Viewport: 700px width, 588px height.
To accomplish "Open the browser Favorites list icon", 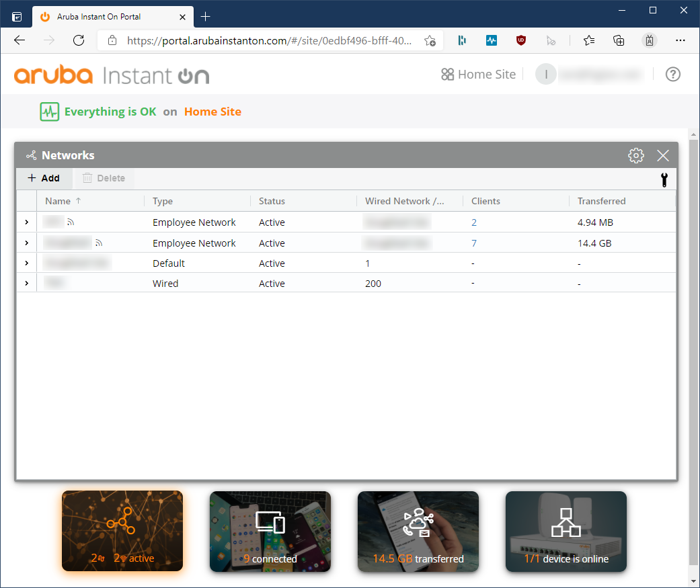I will coord(589,40).
